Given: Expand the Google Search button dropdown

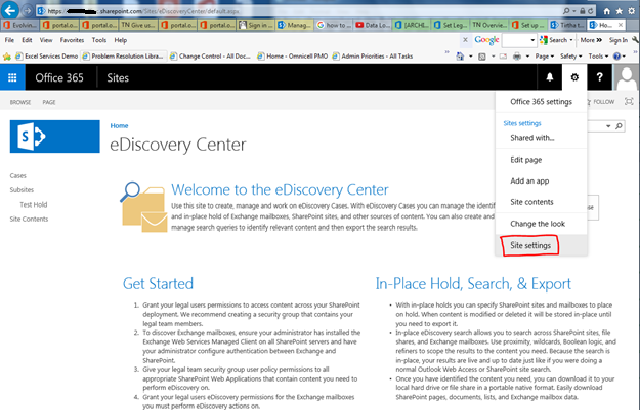Looking at the screenshot, I should click(571, 40).
